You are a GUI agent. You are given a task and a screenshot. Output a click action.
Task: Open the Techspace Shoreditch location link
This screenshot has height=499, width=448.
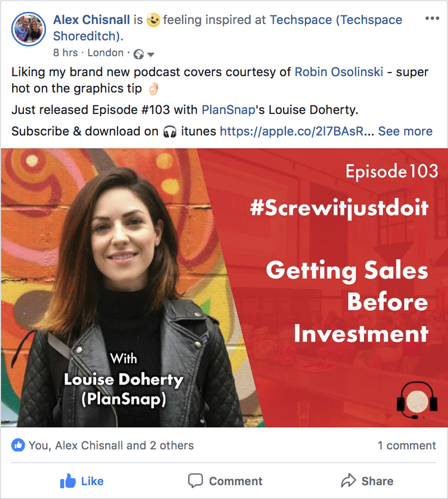(227, 28)
